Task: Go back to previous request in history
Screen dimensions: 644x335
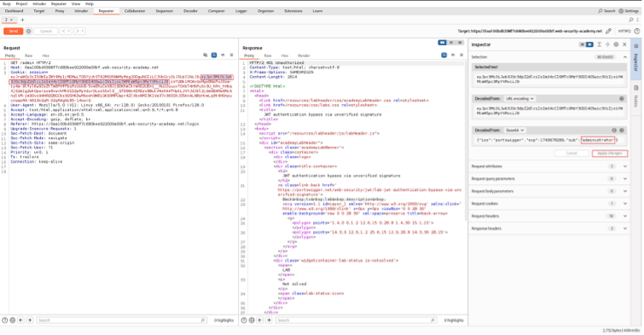Action: pos(63,32)
